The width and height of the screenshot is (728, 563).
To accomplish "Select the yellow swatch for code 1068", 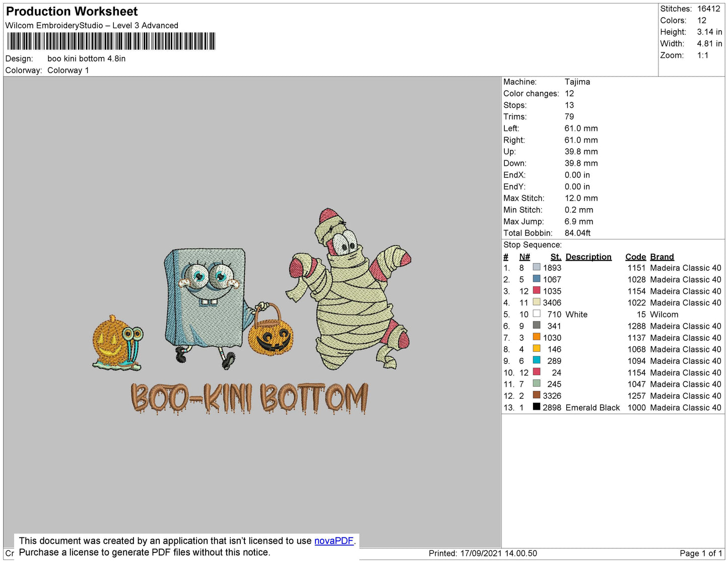I will (x=537, y=349).
